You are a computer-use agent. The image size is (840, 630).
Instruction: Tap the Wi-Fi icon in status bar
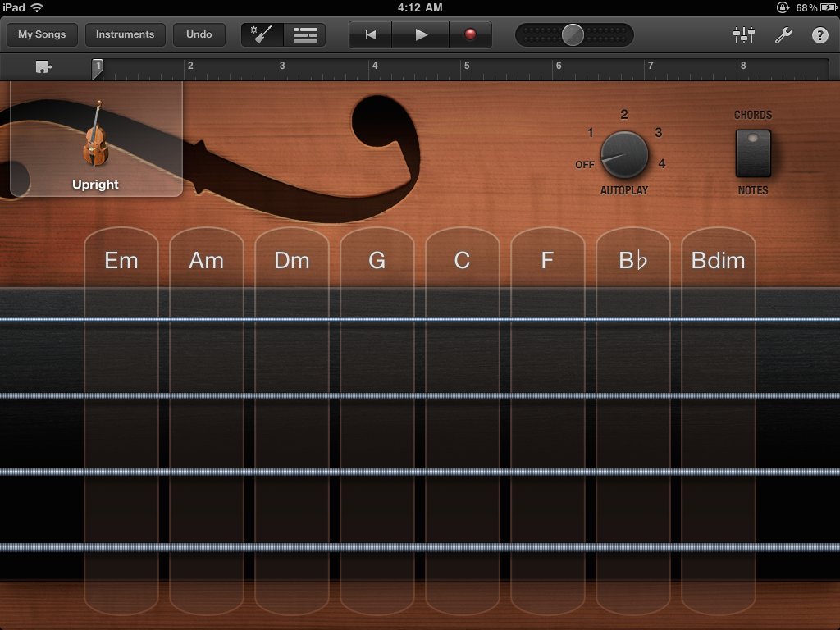(x=37, y=7)
